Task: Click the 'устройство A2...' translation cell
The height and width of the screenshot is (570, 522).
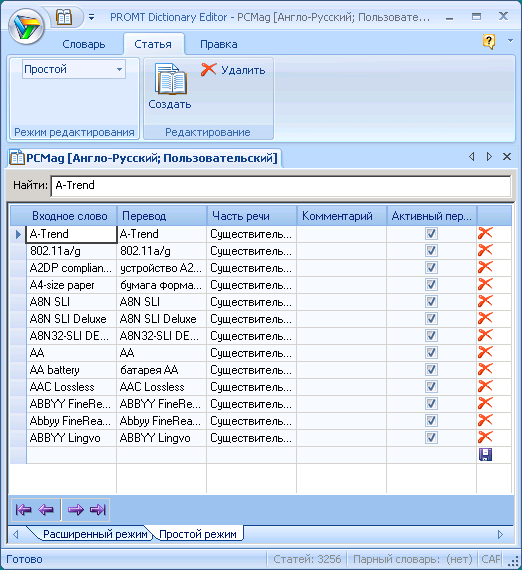Action: 162,268
